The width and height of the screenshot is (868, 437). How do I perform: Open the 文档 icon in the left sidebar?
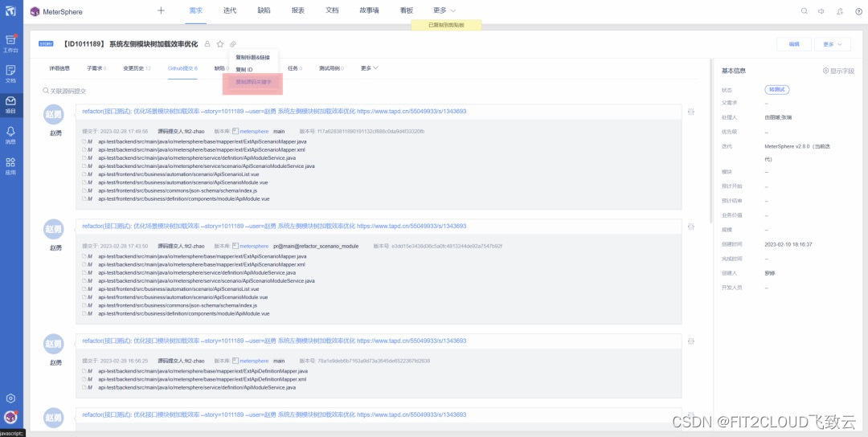point(10,74)
